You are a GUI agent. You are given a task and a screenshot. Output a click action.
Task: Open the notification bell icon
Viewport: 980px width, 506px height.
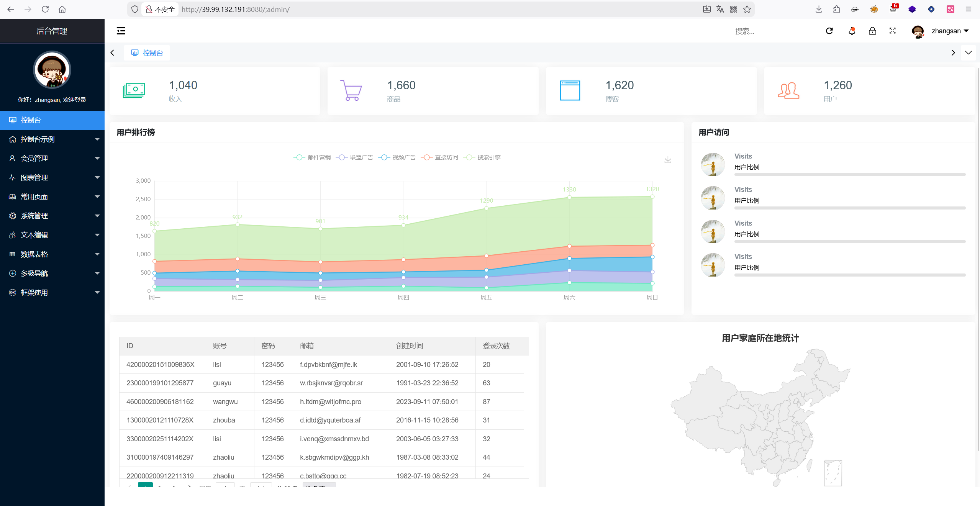[x=852, y=31]
